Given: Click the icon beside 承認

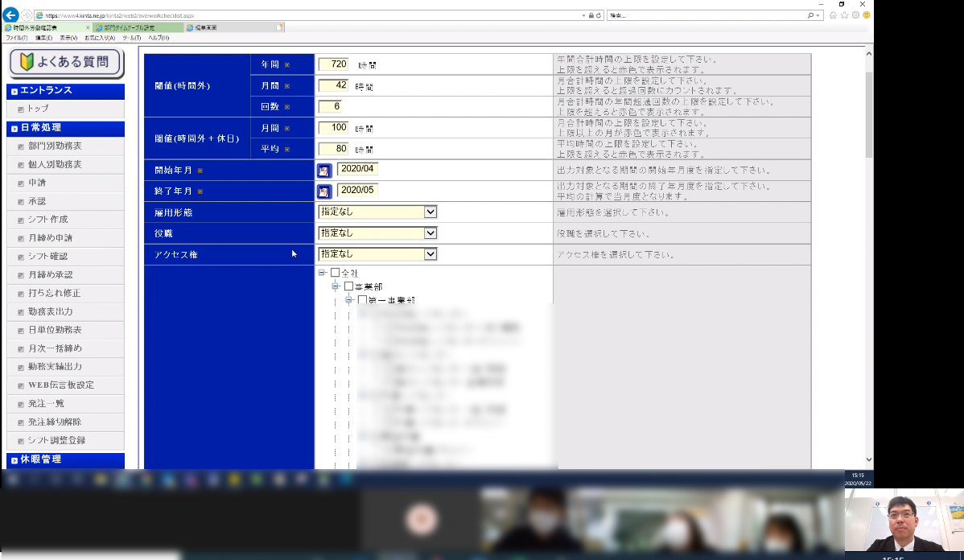Looking at the screenshot, I should (21, 202).
